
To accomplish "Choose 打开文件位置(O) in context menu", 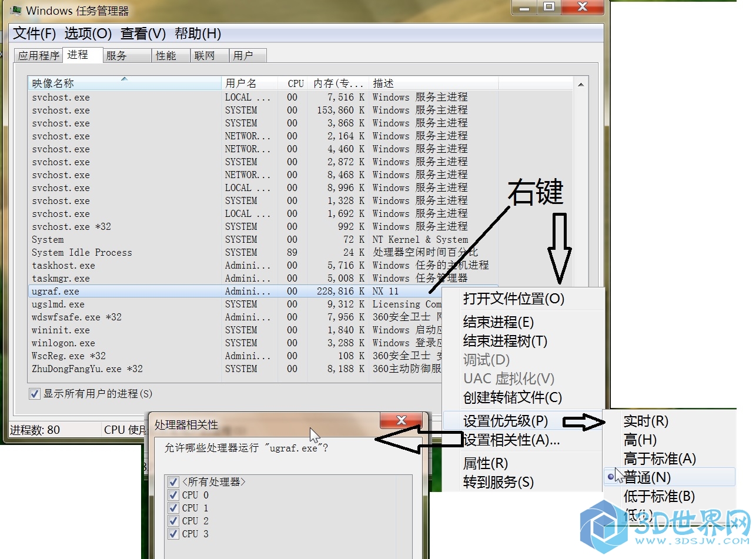I will pyautogui.click(x=523, y=299).
